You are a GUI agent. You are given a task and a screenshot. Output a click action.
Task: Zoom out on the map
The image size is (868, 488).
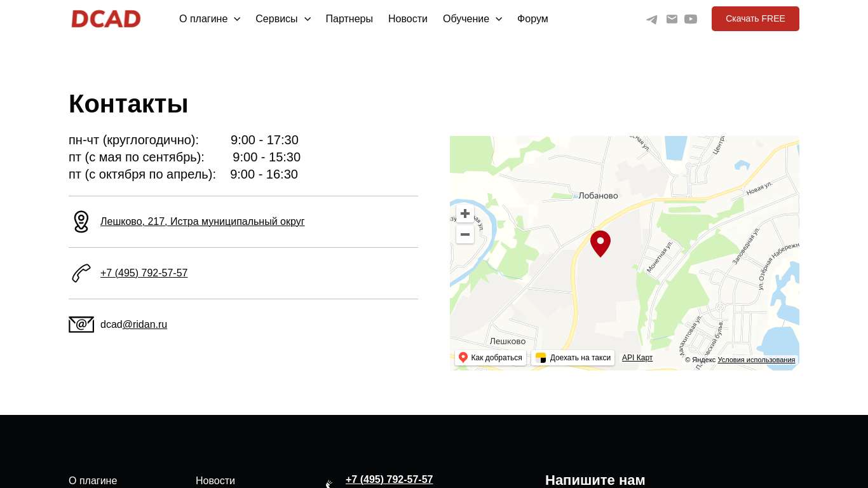click(465, 234)
